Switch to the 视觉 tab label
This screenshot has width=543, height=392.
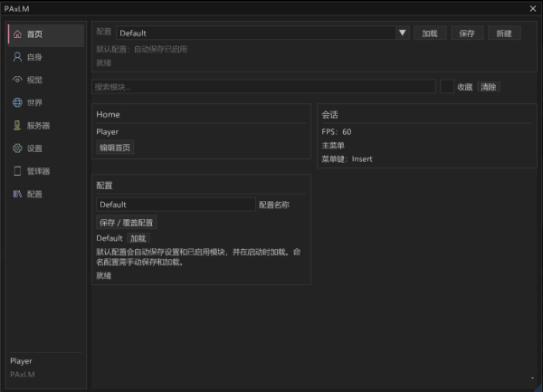point(34,80)
